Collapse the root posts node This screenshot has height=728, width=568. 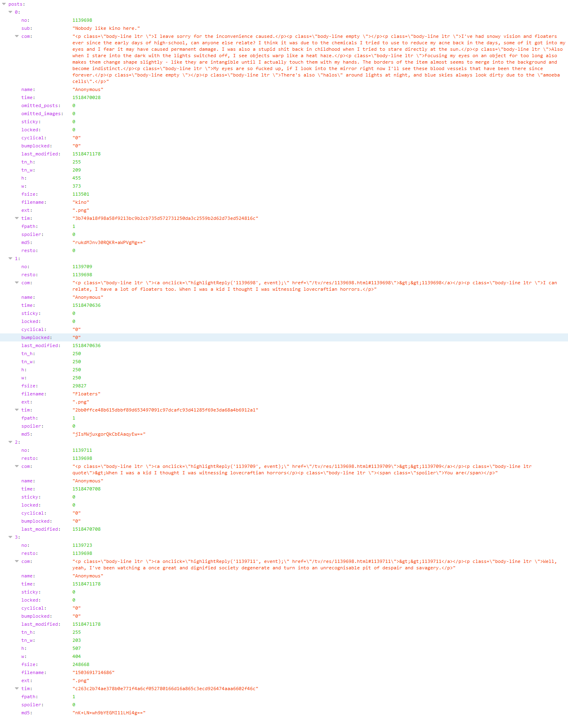tap(4, 4)
